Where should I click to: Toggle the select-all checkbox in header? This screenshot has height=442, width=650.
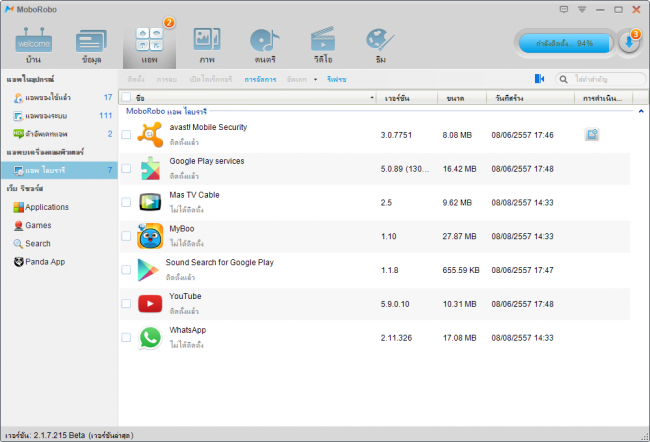tap(126, 97)
